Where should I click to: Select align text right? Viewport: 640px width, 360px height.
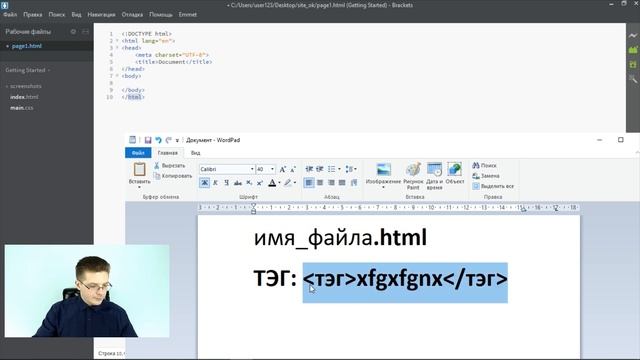point(331,183)
